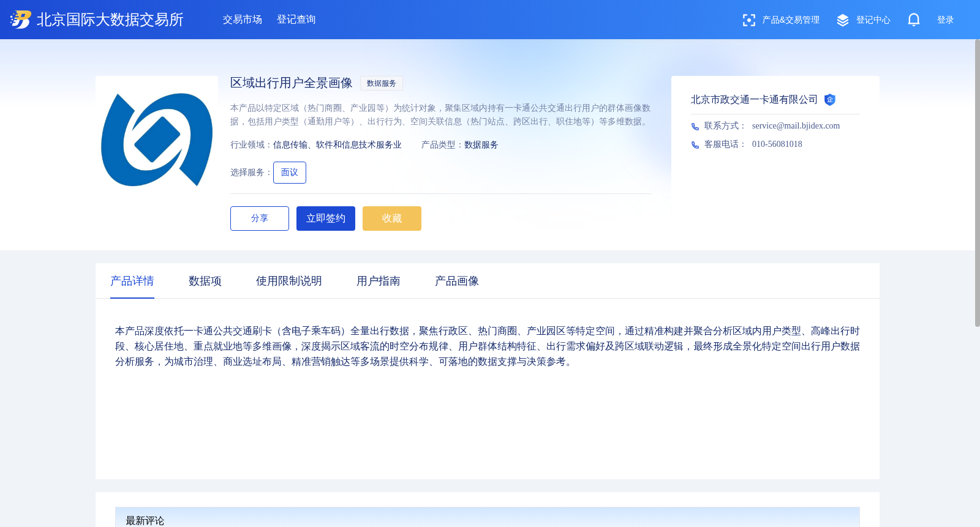The width and height of the screenshot is (980, 527).
Task: Open the product & trade management scan icon
Action: coord(748,20)
